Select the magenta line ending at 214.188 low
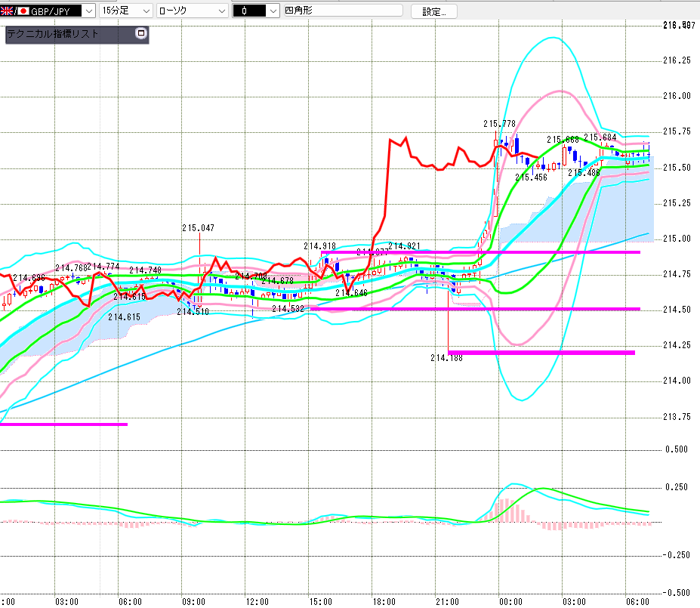The image size is (700, 608). (541, 353)
